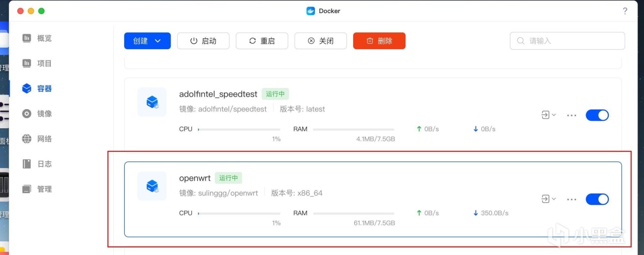
Task: Open terminal dropdown for adolfintel_speedtest
Action: [x=548, y=115]
